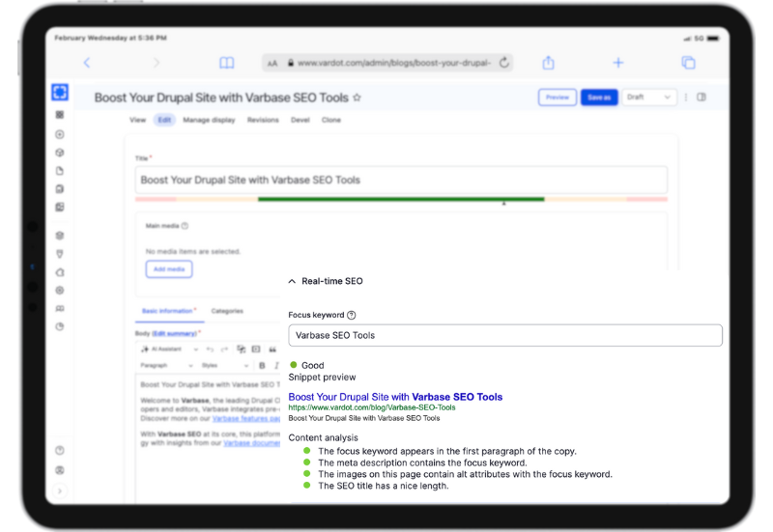Click the shield icon in left sidebar
Image resolution: width=773 pixels, height=532 pixels.
(60, 254)
